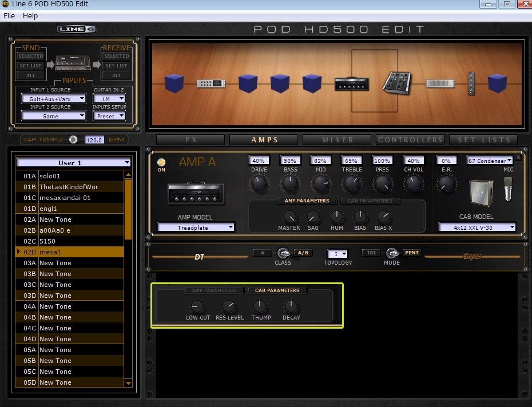Click the DRIVE knob
Image resolution: width=532 pixels, height=407 pixels.
259,184
